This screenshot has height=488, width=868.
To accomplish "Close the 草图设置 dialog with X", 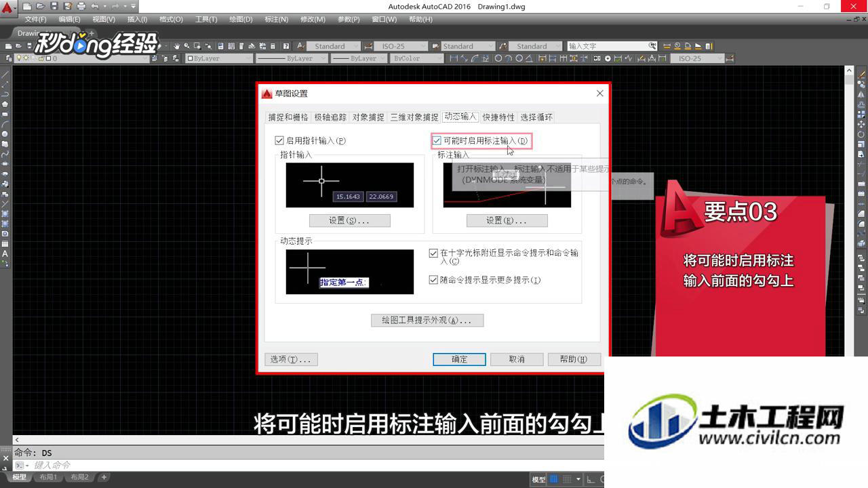I will [x=599, y=93].
